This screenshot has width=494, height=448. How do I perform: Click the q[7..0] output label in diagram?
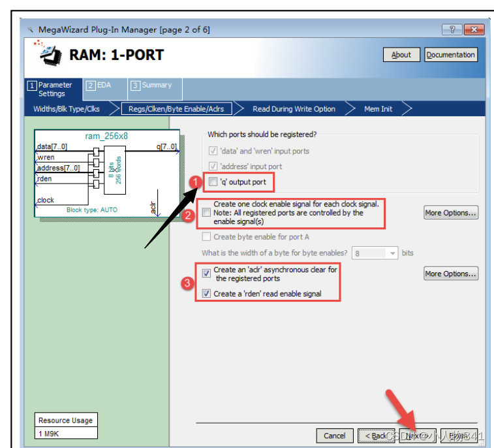(166, 146)
